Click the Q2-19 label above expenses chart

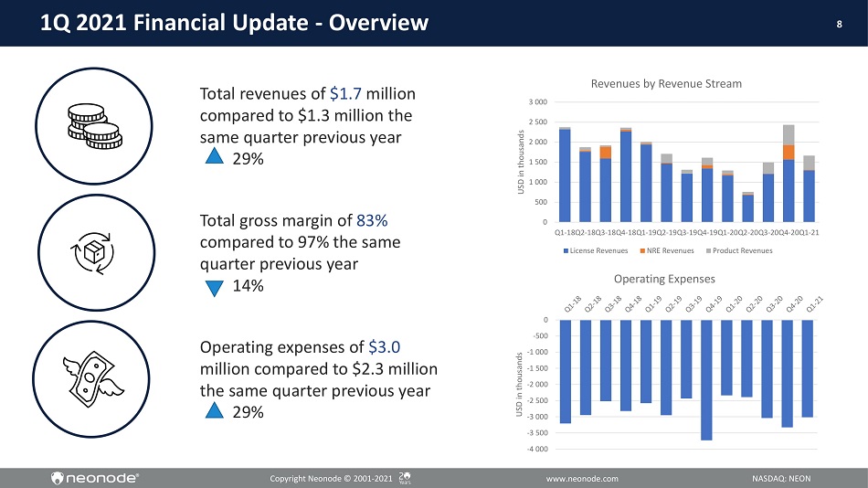click(x=672, y=304)
